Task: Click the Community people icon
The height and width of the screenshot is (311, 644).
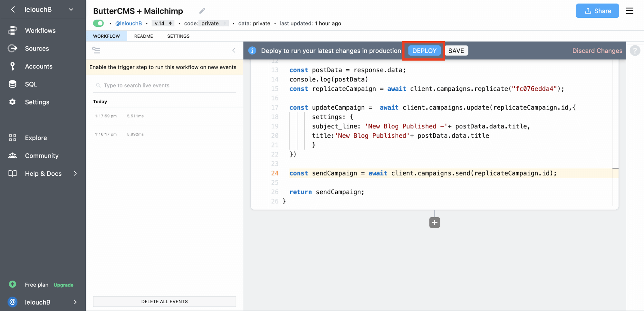Action: [12, 155]
